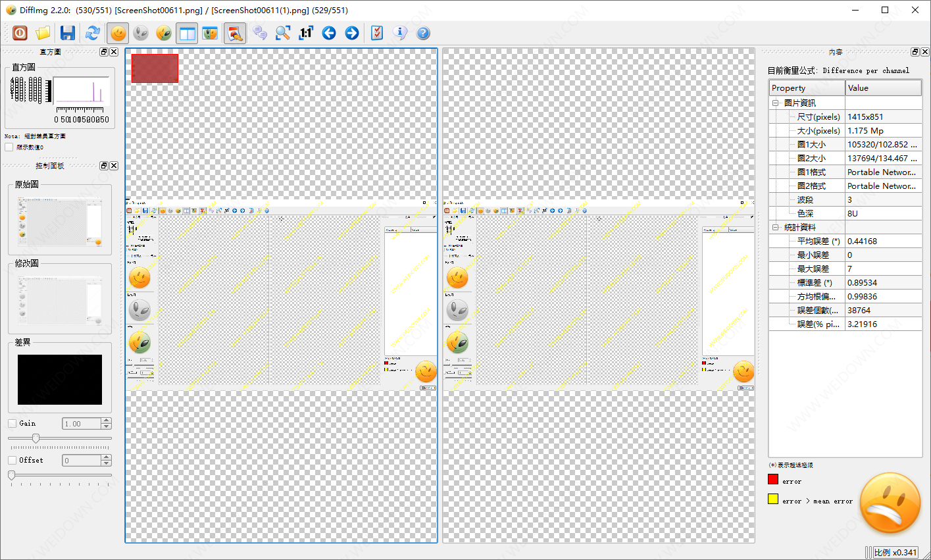Enable the Offset checkbox
Screen dimensions: 931x560
pyautogui.click(x=12, y=460)
